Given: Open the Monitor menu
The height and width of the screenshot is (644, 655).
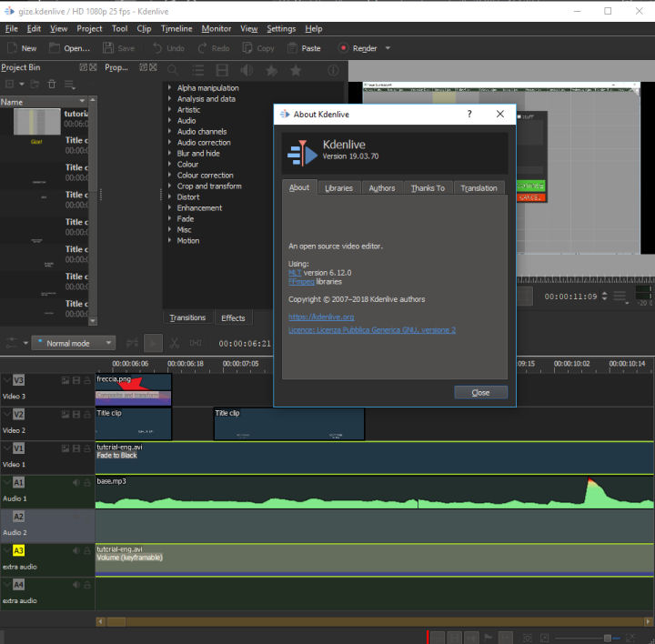Looking at the screenshot, I should click(x=216, y=28).
